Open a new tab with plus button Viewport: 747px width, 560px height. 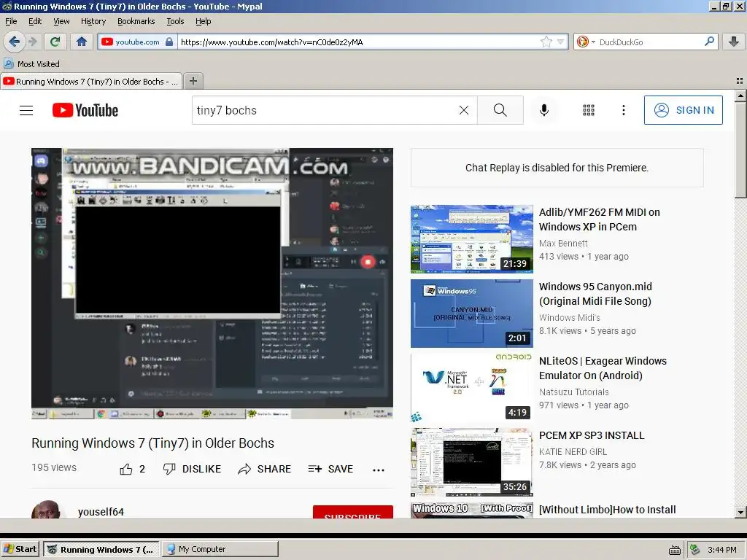click(193, 81)
